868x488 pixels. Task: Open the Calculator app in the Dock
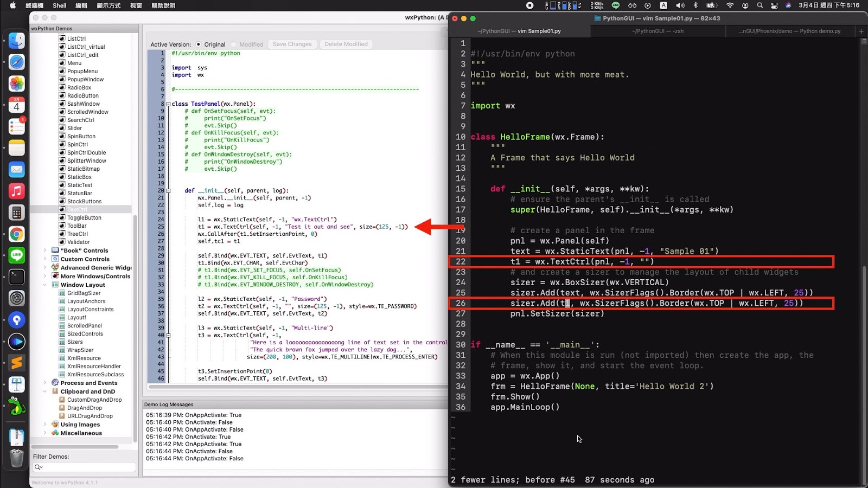click(x=17, y=213)
